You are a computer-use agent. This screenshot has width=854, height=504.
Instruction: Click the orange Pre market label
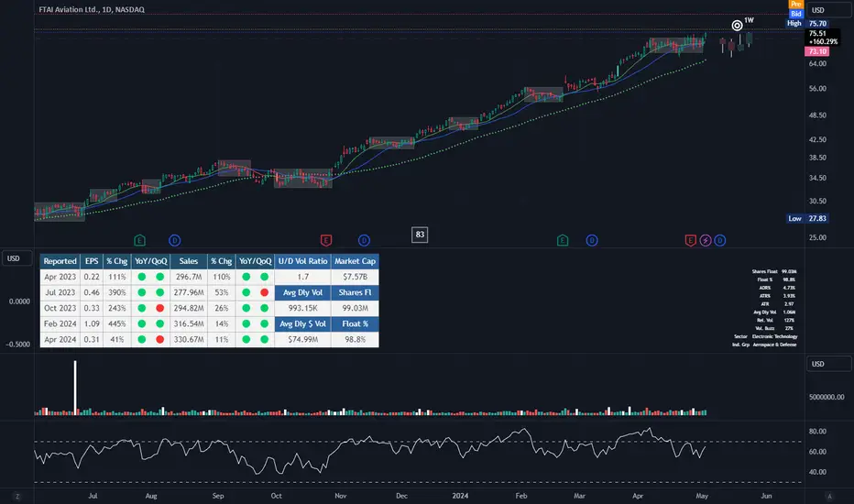795,4
